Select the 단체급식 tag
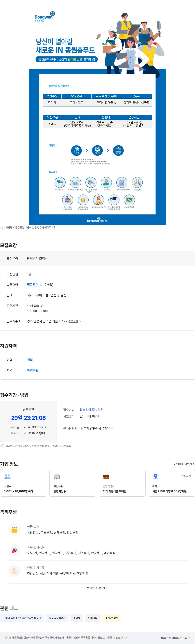The image size is (195, 644). (92, 618)
